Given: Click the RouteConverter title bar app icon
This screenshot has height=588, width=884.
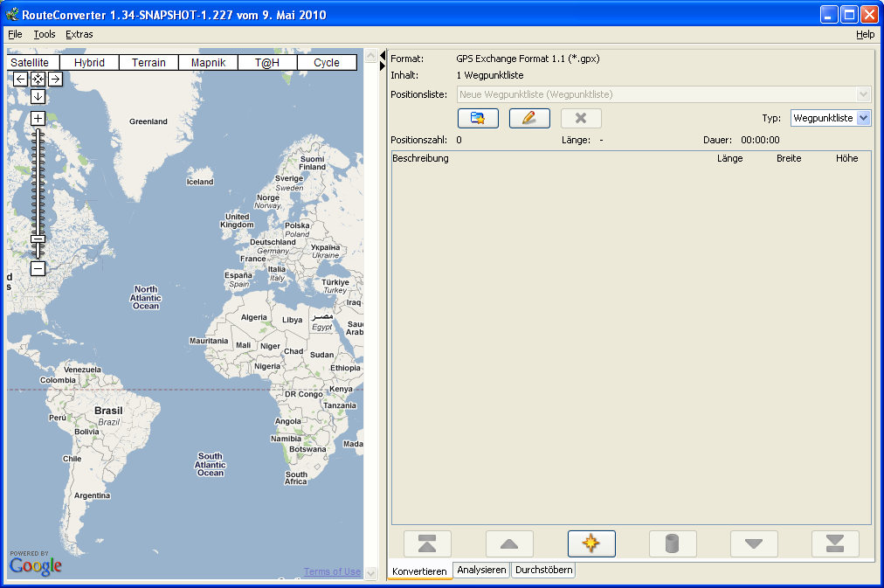Looking at the screenshot, I should [x=12, y=14].
